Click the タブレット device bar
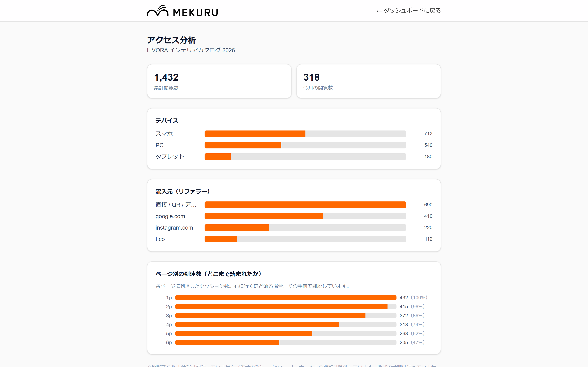Viewport: 588px width, 367px height. tap(305, 157)
